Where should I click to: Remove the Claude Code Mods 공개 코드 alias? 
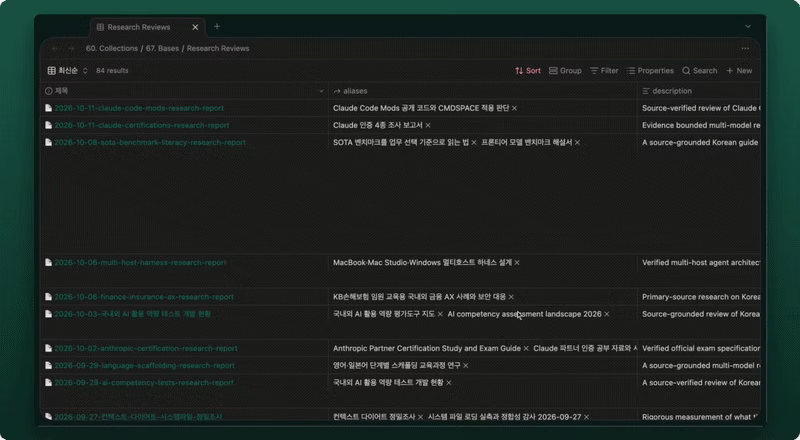click(514, 108)
